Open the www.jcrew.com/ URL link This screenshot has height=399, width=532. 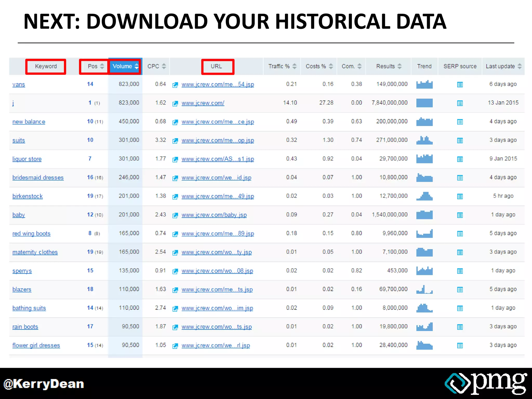tap(203, 103)
